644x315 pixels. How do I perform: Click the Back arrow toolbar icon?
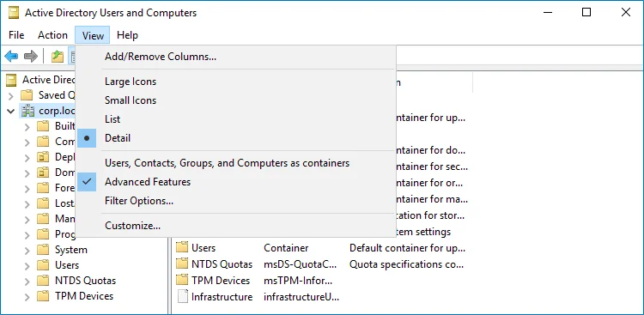tap(11, 56)
